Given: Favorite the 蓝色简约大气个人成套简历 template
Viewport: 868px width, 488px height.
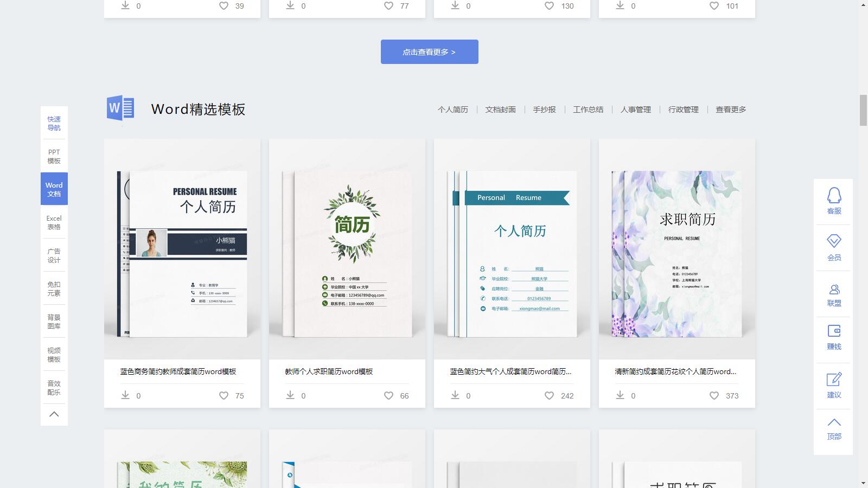Looking at the screenshot, I should point(549,396).
